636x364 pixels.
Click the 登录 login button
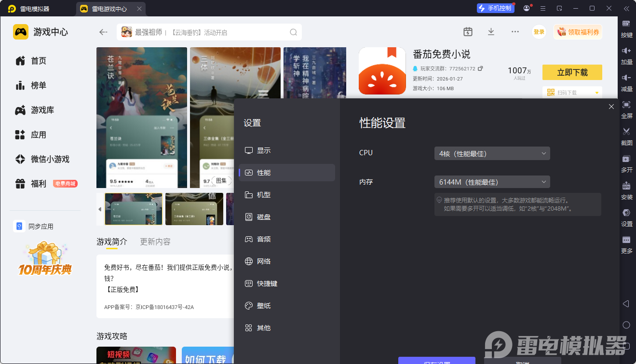click(x=539, y=32)
